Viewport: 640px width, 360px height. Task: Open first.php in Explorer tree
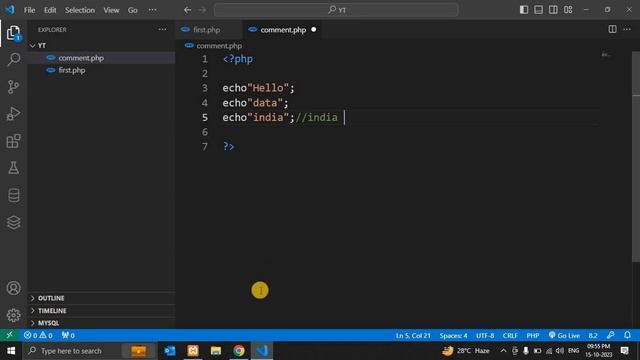click(x=101, y=70)
